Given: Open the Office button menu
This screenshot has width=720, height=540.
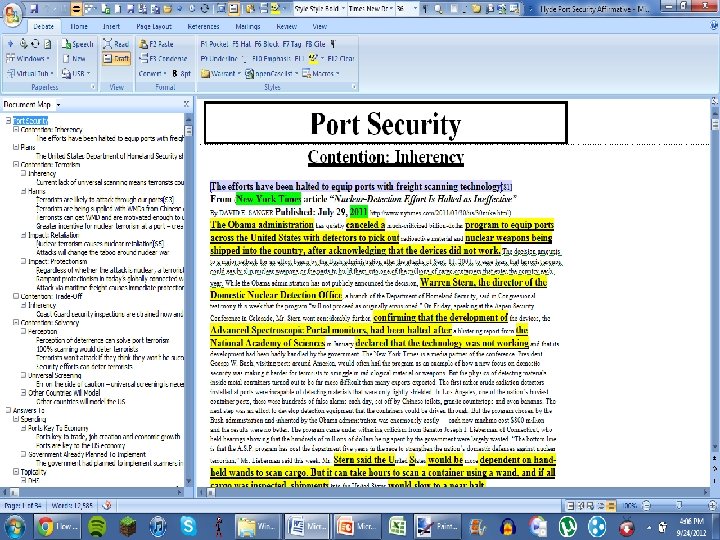Looking at the screenshot, I should coord(13,14).
